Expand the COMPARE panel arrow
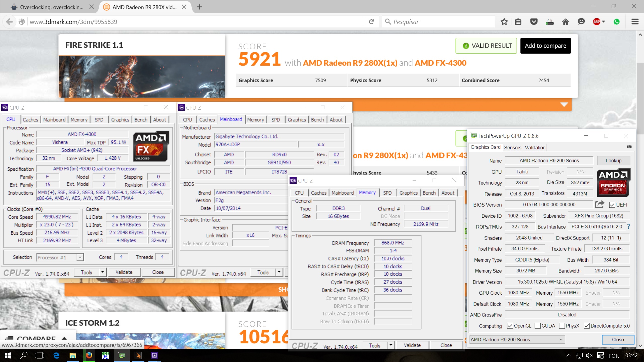This screenshot has height=362, width=644. click(64, 339)
